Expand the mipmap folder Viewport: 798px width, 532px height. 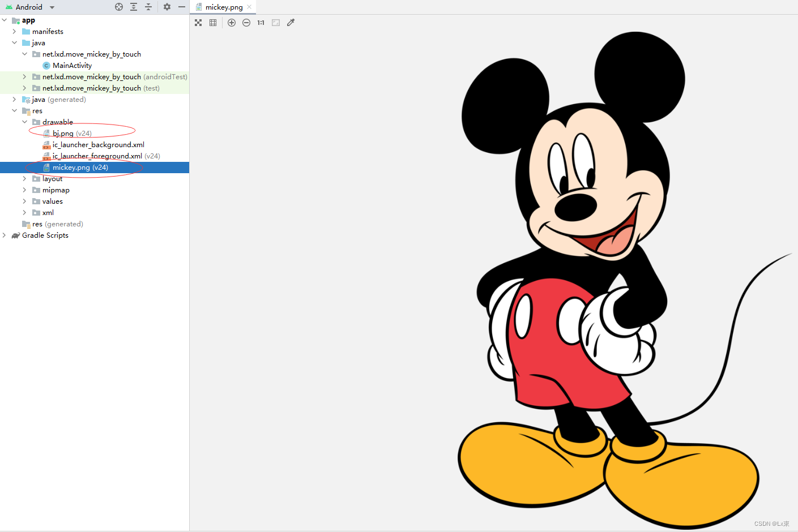[x=25, y=190]
